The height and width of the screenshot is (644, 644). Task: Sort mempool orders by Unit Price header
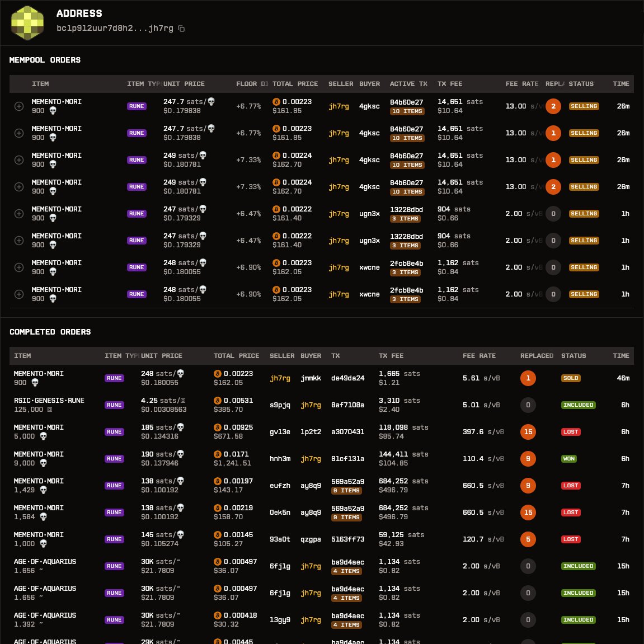click(184, 84)
